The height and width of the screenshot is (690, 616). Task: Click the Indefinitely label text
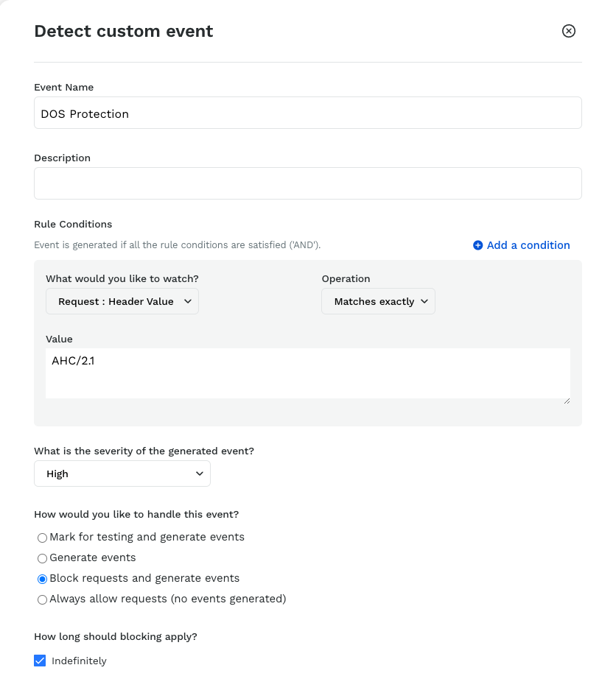pyautogui.click(x=79, y=661)
